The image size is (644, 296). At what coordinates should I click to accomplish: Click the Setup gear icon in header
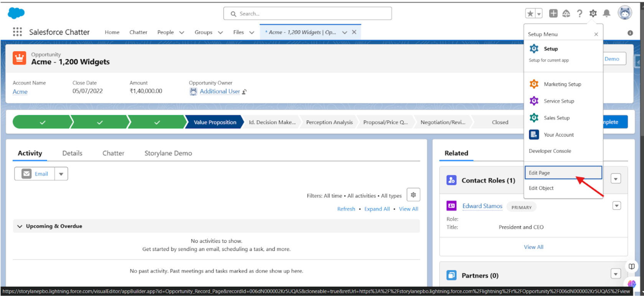click(593, 14)
